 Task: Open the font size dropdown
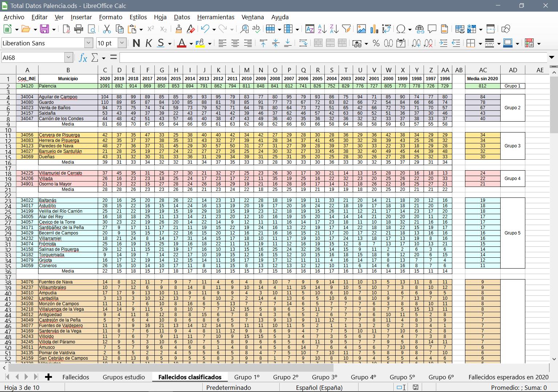tap(122, 43)
